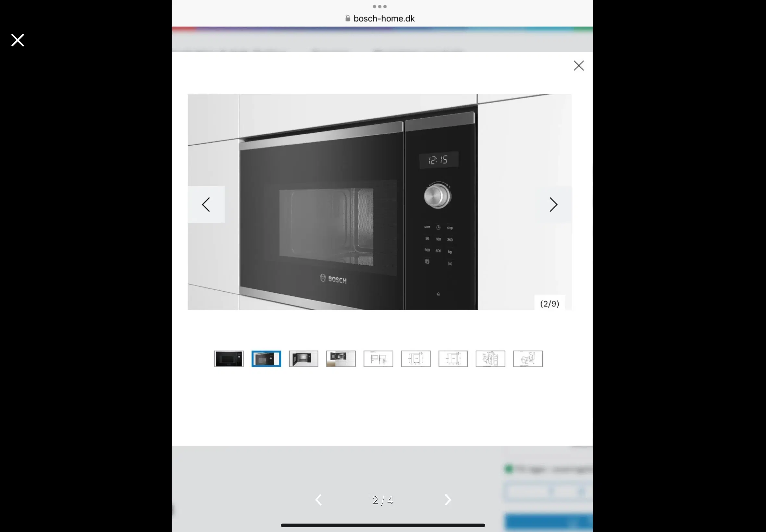Navigate to next product image slide
Screen dimensions: 766x532
click(552, 204)
